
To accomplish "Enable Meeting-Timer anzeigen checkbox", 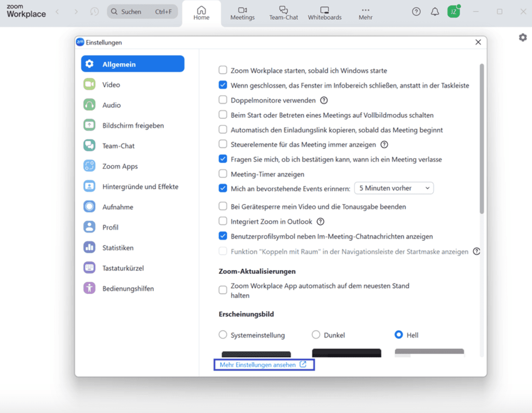I will (x=223, y=174).
